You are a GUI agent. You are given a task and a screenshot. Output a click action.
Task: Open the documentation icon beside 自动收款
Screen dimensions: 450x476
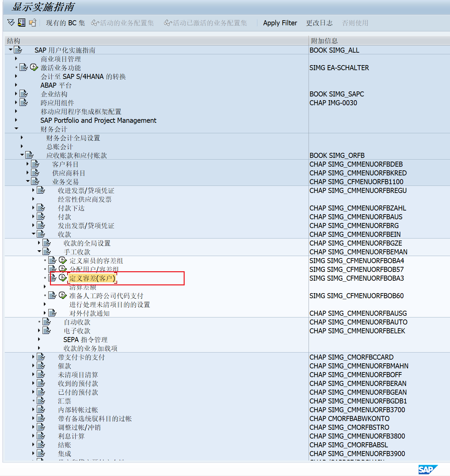47,322
